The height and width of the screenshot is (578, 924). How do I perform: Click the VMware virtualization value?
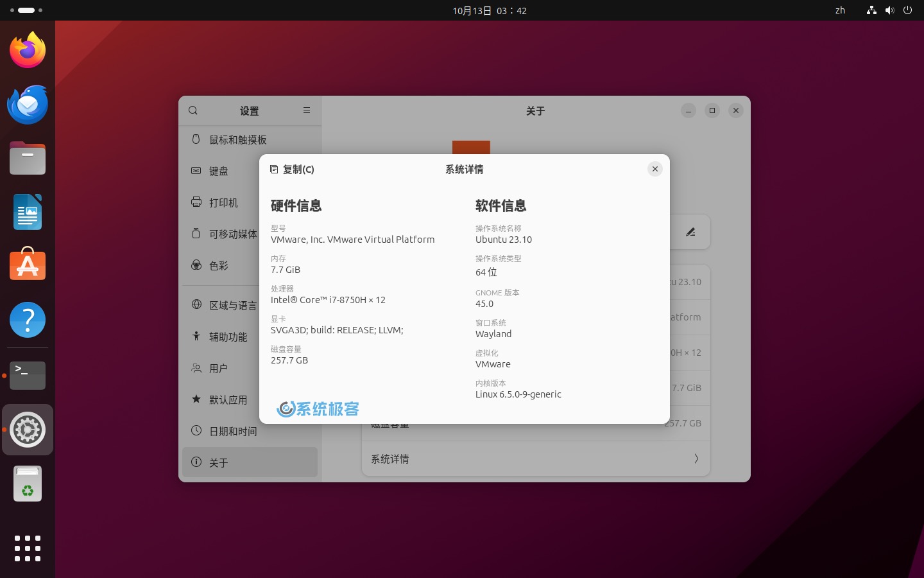pyautogui.click(x=493, y=364)
